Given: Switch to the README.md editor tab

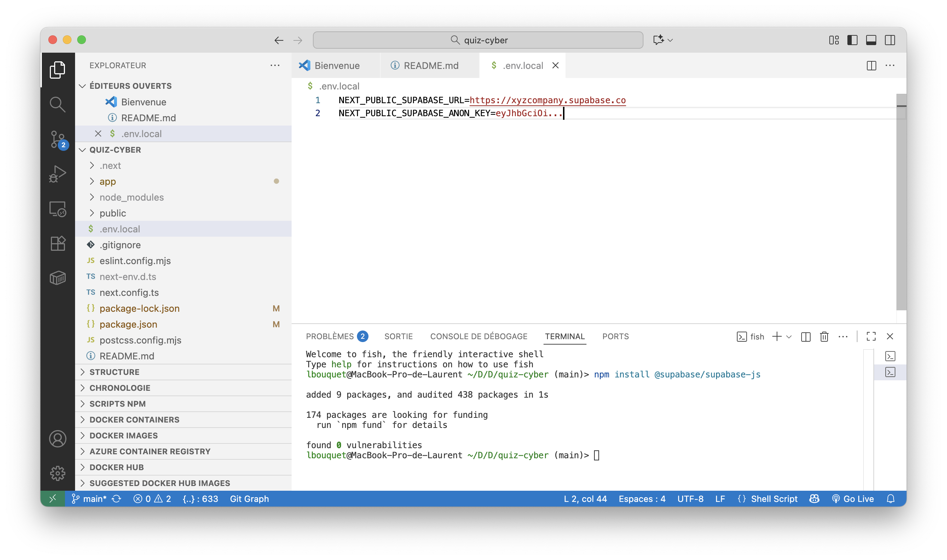Looking at the screenshot, I should pyautogui.click(x=430, y=66).
